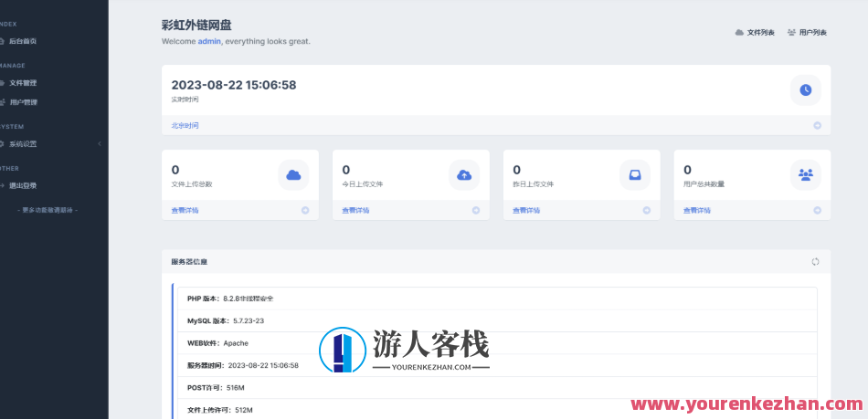Open 文件列表 link at top right
The image size is (868, 419).
pyautogui.click(x=760, y=33)
